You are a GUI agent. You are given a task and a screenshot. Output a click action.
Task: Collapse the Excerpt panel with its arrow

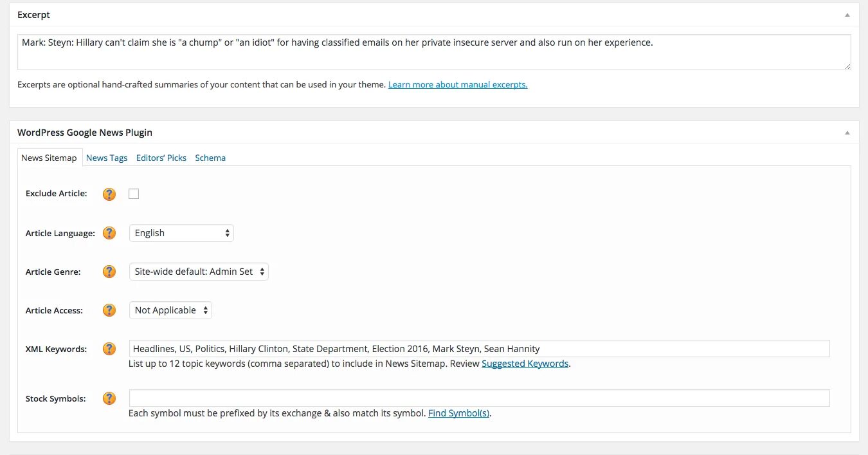coord(847,15)
